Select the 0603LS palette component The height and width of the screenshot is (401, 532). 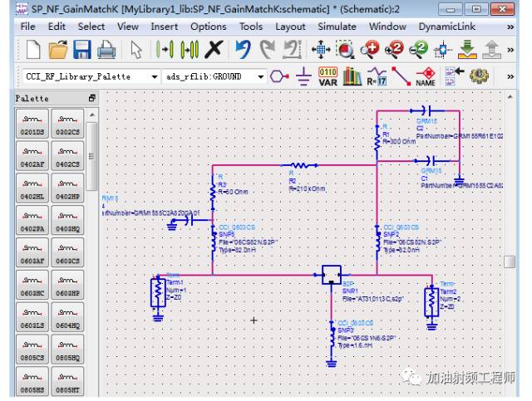click(32, 317)
